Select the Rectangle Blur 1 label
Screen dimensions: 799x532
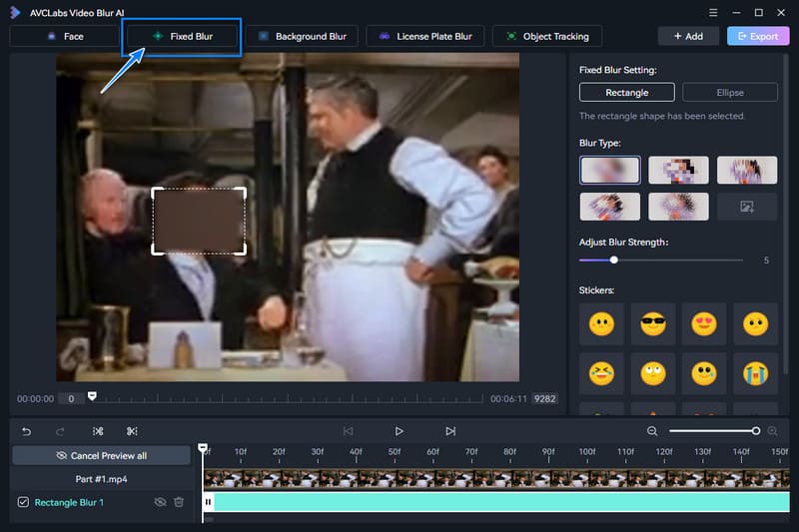point(69,502)
